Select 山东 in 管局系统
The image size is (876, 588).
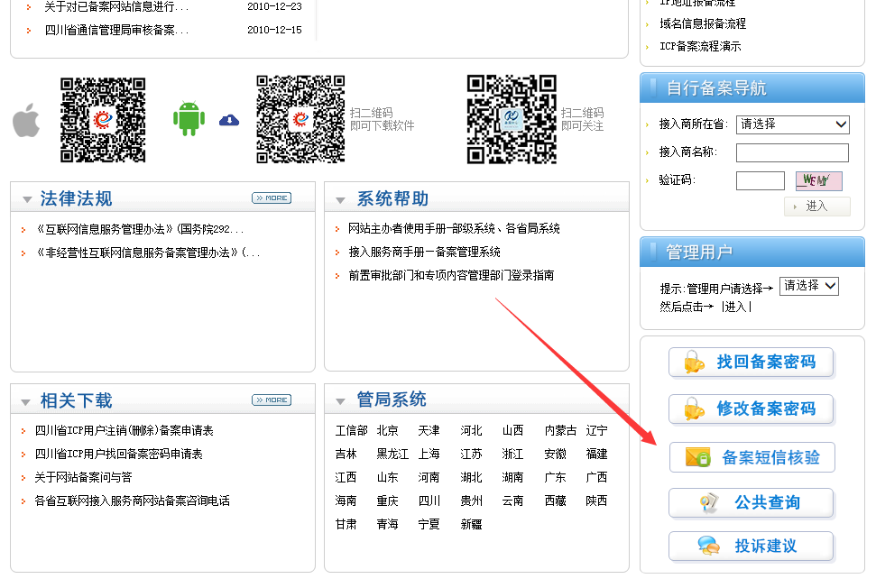point(388,477)
